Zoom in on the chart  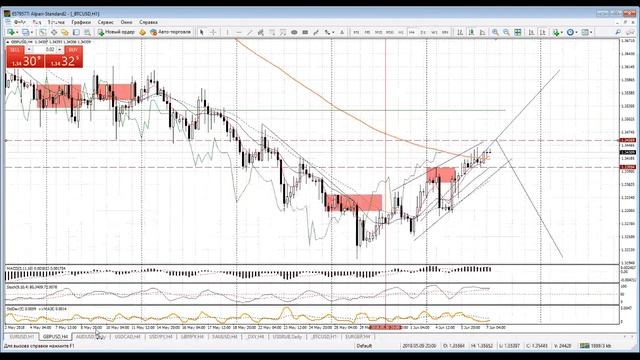pyautogui.click(x=495, y=32)
